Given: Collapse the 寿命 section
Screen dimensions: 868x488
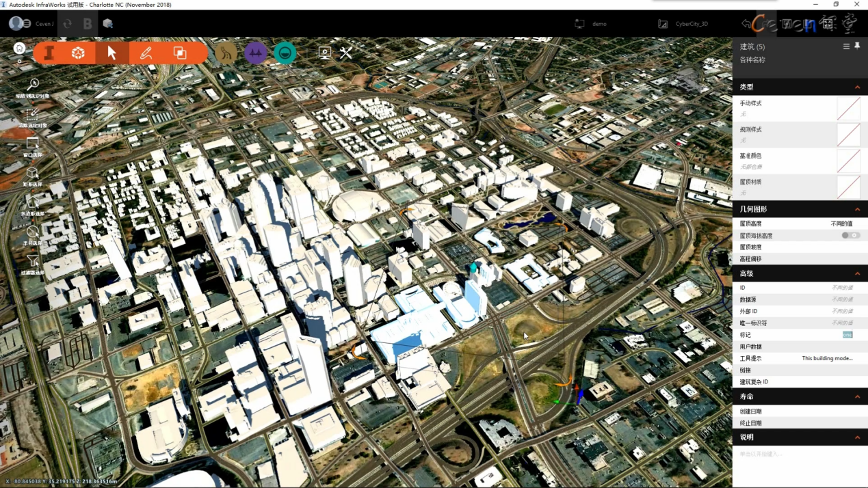Looking at the screenshot, I should point(857,396).
